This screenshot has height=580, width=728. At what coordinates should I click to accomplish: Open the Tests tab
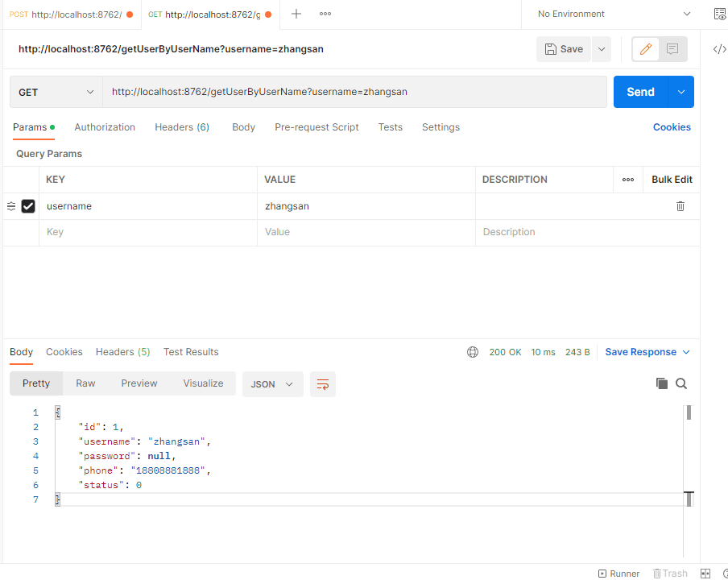tap(391, 127)
